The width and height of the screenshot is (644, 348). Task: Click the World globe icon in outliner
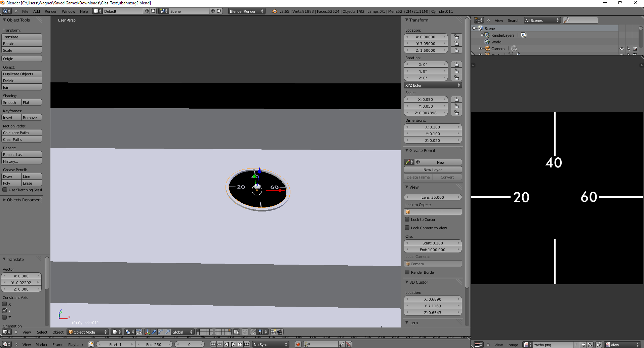point(487,42)
